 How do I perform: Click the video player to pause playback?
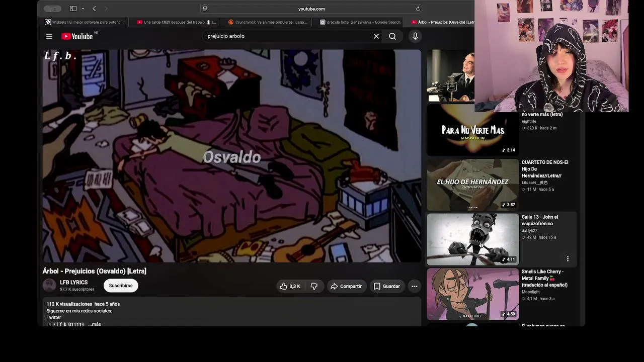tap(232, 156)
